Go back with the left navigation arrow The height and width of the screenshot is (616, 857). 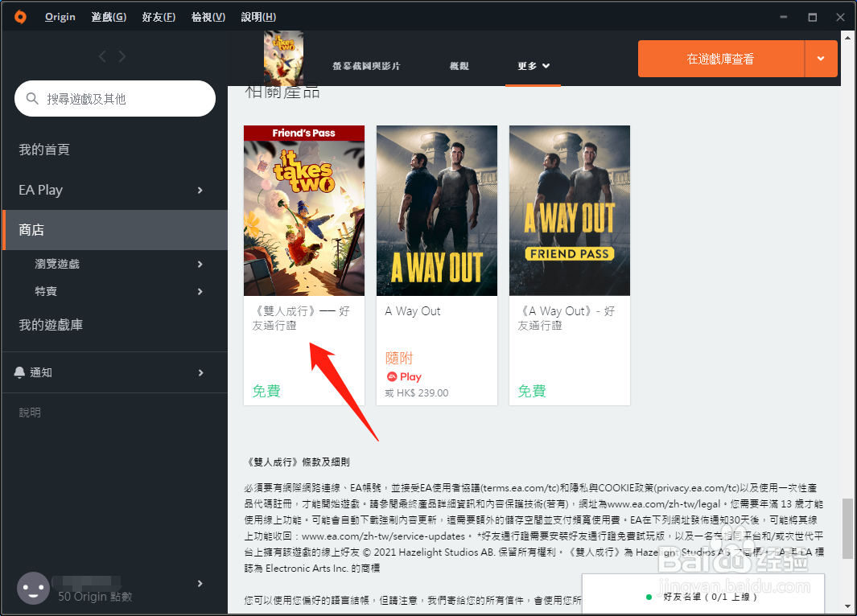click(102, 56)
